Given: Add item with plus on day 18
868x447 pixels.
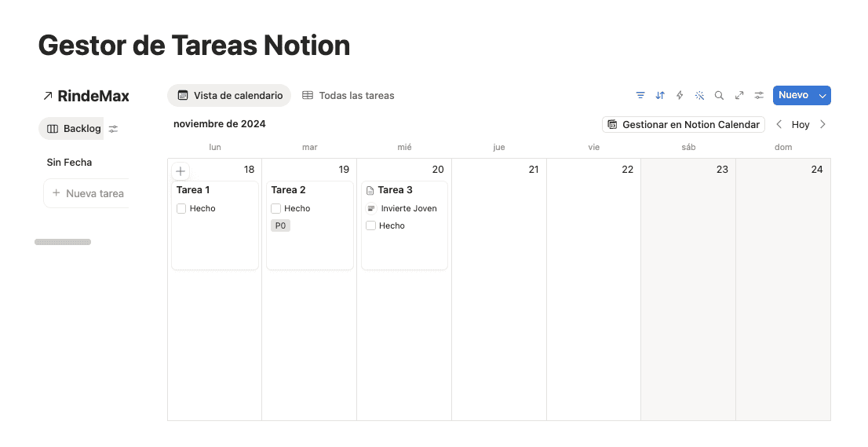Looking at the screenshot, I should [x=181, y=171].
